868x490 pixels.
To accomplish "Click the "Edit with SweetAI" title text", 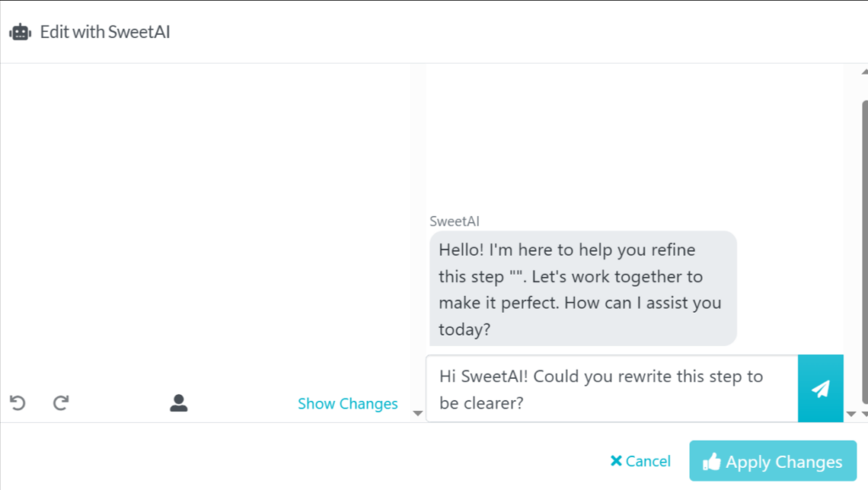I will [105, 32].
